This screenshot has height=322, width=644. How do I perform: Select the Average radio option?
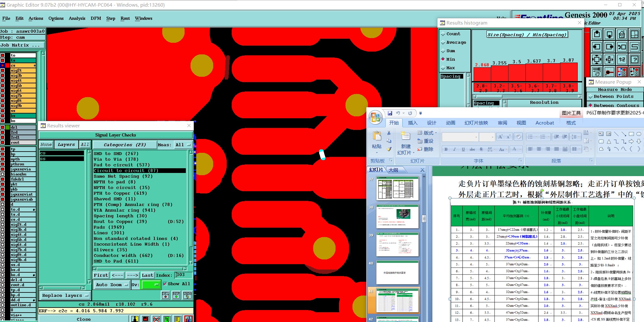[453, 42]
